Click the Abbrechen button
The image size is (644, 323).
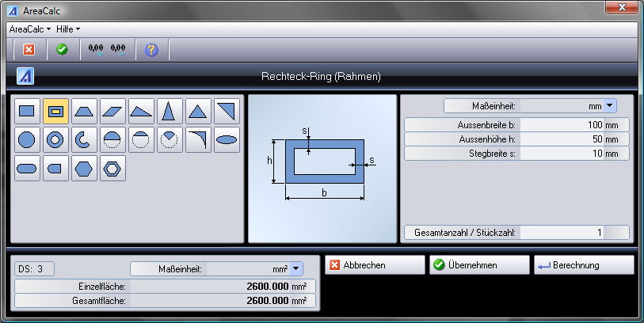pyautogui.click(x=375, y=265)
